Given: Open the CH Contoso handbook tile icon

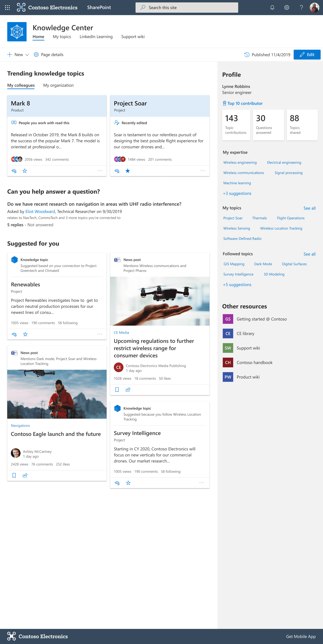Looking at the screenshot, I should pos(228,362).
